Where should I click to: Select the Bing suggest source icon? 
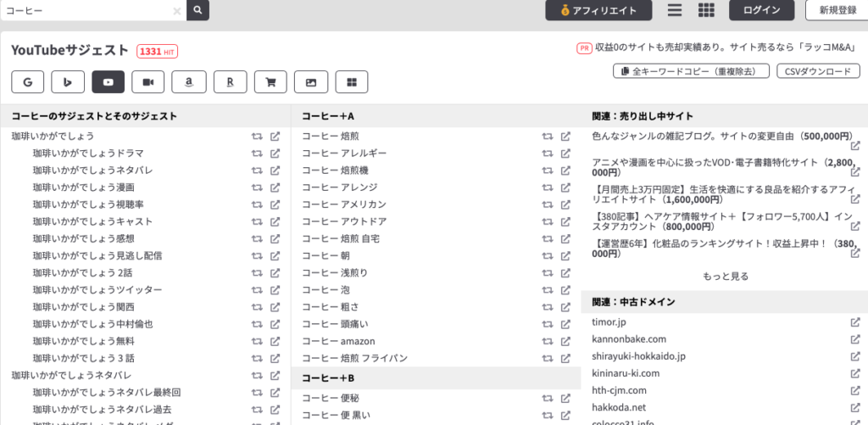[x=68, y=82]
